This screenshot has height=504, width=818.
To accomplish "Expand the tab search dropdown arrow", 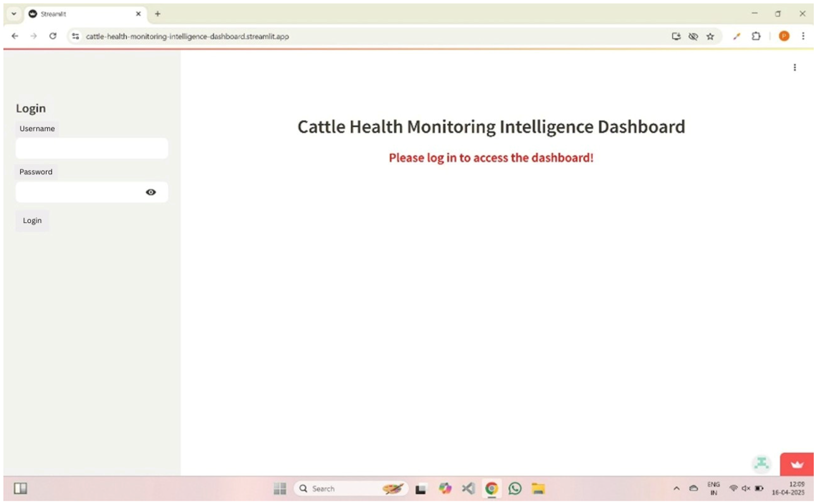I will pos(14,14).
